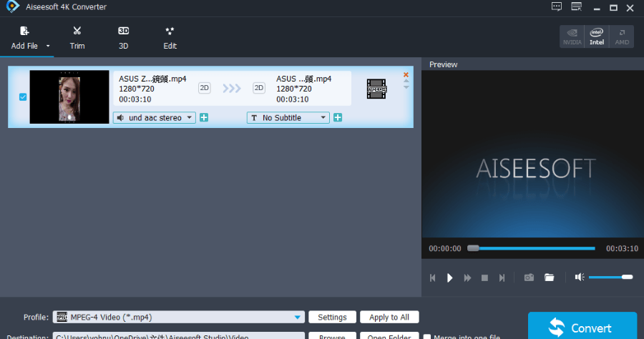The image size is (644, 339).
Task: Move the video item down in list
Action: pyautogui.click(x=406, y=87)
